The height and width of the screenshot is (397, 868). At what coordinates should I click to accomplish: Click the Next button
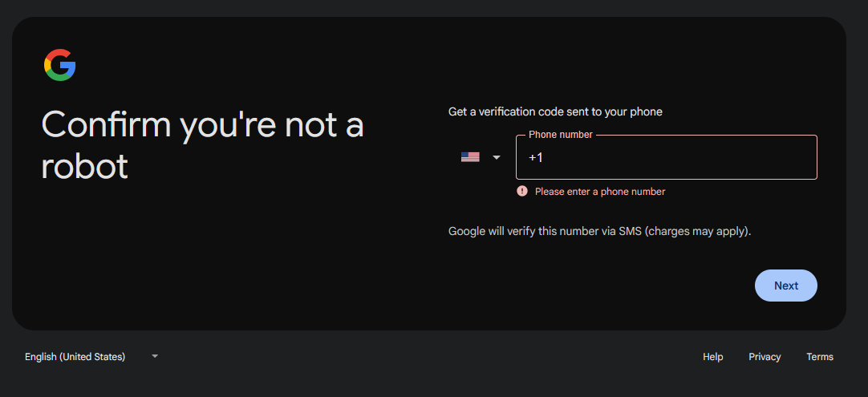coord(785,286)
